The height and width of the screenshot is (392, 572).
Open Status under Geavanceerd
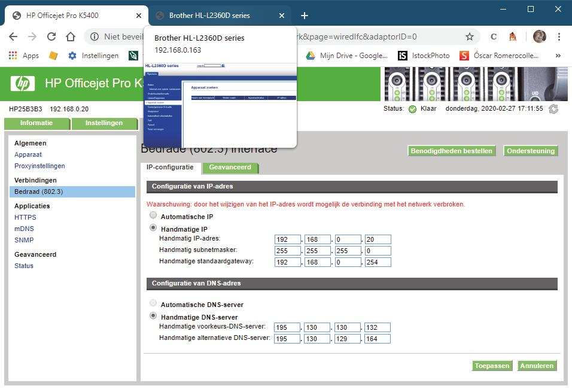pyautogui.click(x=24, y=266)
